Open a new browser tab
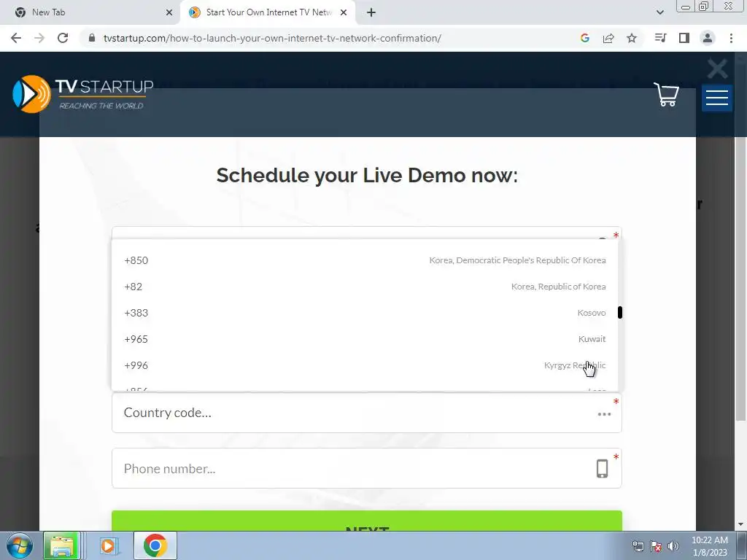Viewport: 747px width, 560px height. (x=371, y=12)
